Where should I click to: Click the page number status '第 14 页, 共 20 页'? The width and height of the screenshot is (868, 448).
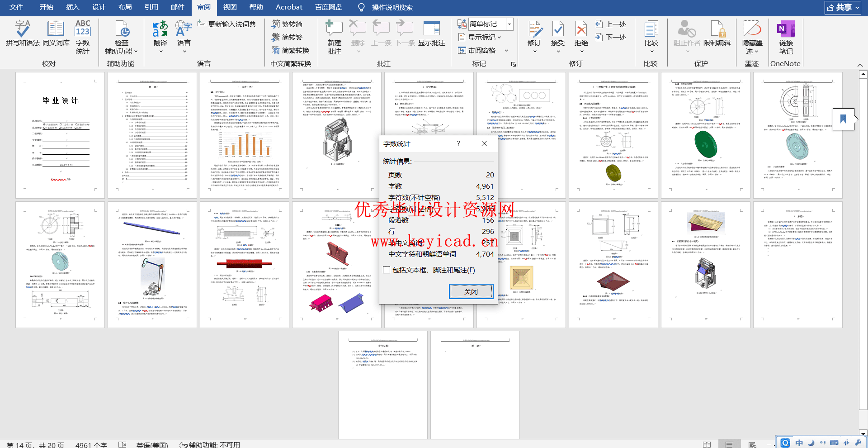point(35,445)
